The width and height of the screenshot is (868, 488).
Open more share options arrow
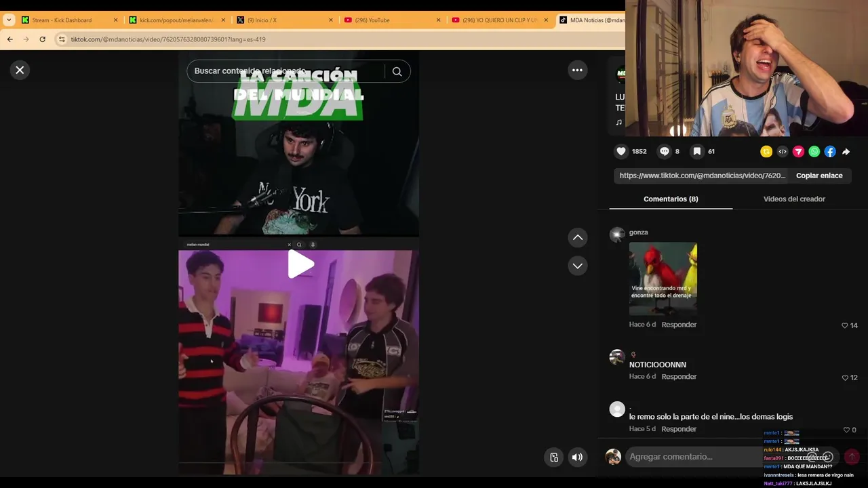point(846,152)
